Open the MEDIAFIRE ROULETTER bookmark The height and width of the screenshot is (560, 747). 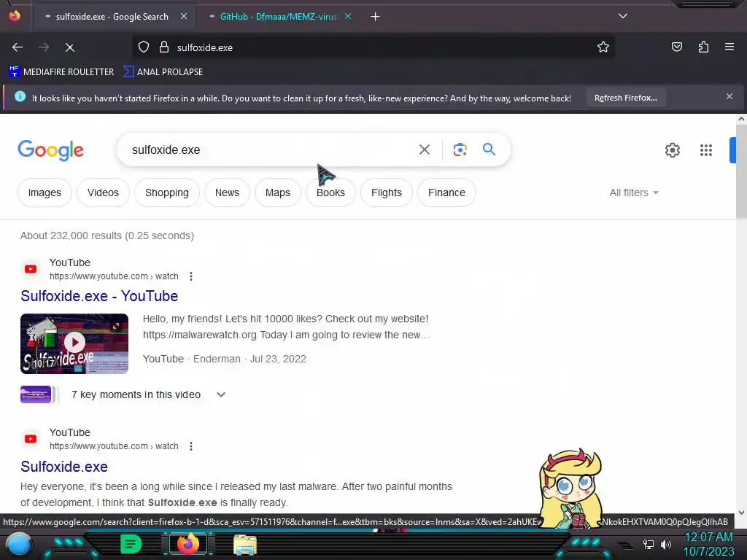pos(61,72)
